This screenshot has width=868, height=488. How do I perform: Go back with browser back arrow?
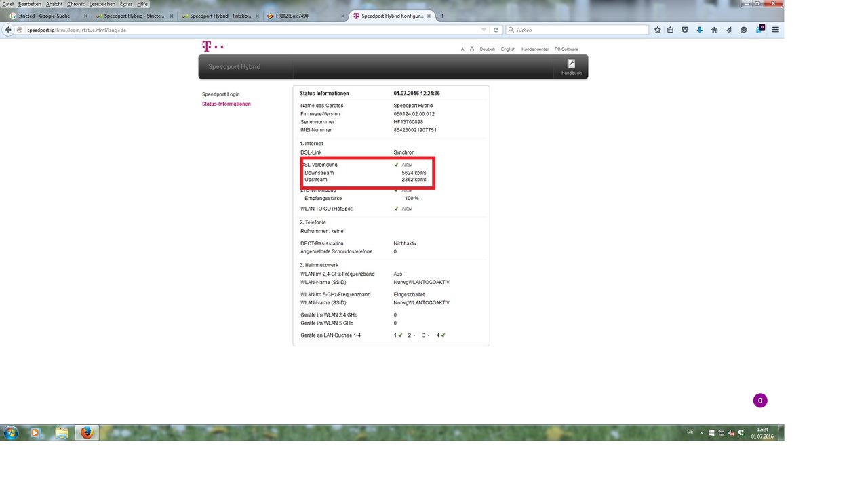pyautogui.click(x=8, y=30)
